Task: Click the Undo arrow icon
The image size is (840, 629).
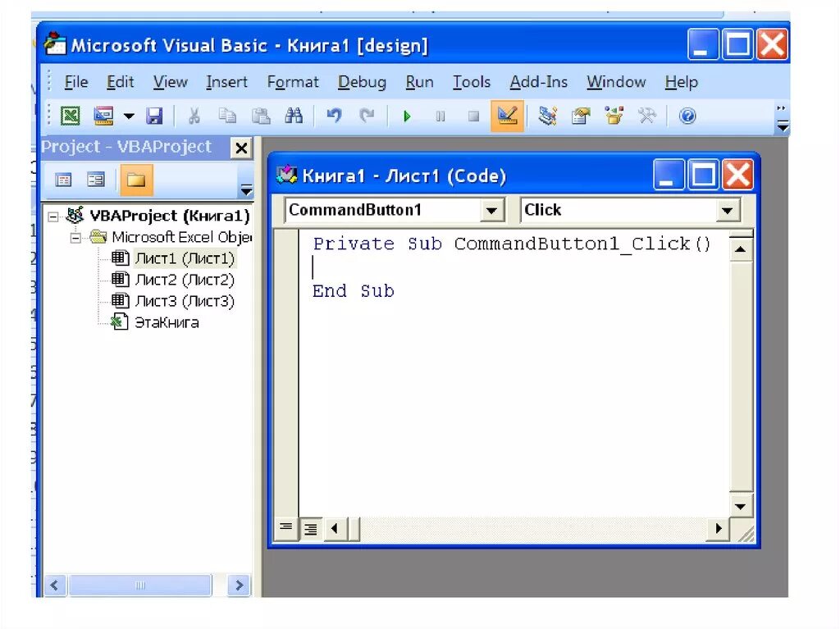Action: (334, 116)
